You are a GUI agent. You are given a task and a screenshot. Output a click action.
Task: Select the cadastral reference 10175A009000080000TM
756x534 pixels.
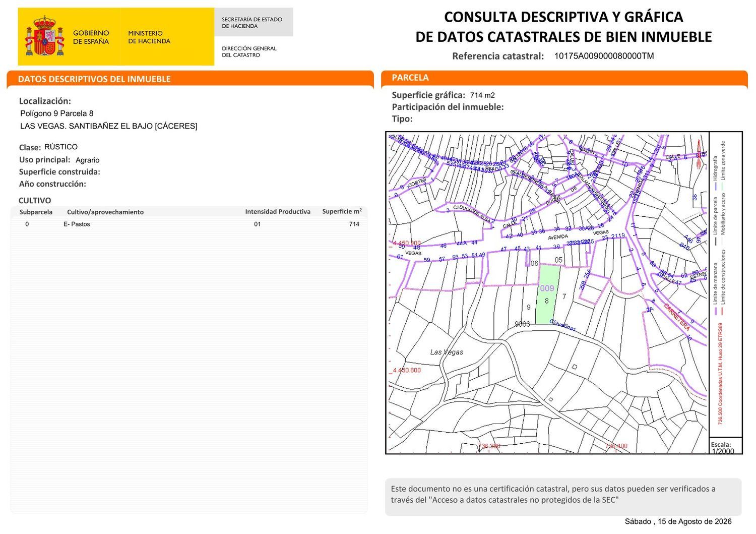(x=604, y=56)
